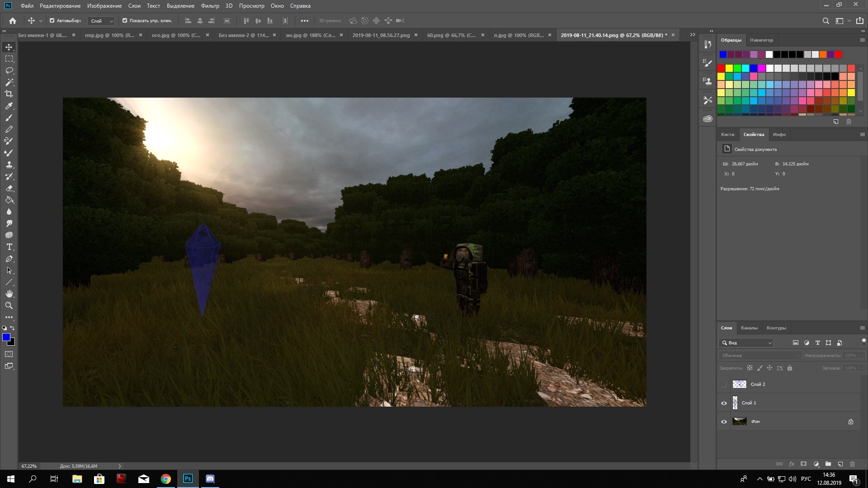
Task: Select the Paint Bucket tool
Action: coord(9,200)
